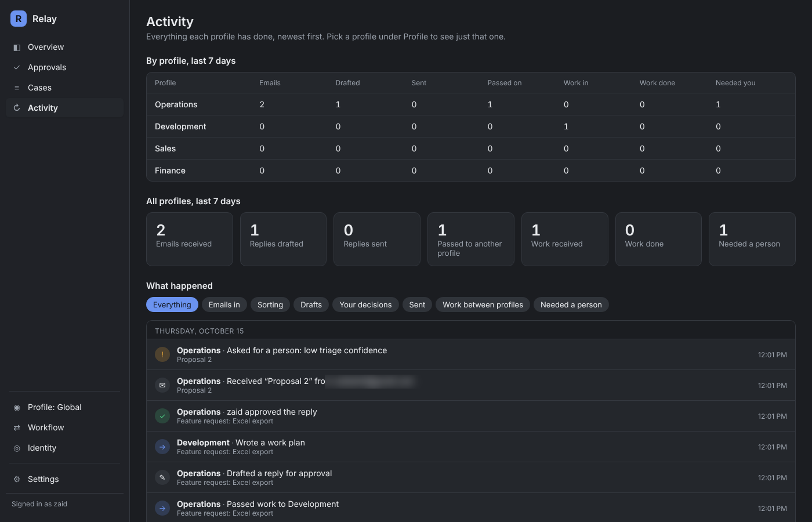This screenshot has height=522, width=812.
Task: Click the Relay logo icon
Action: 19,19
